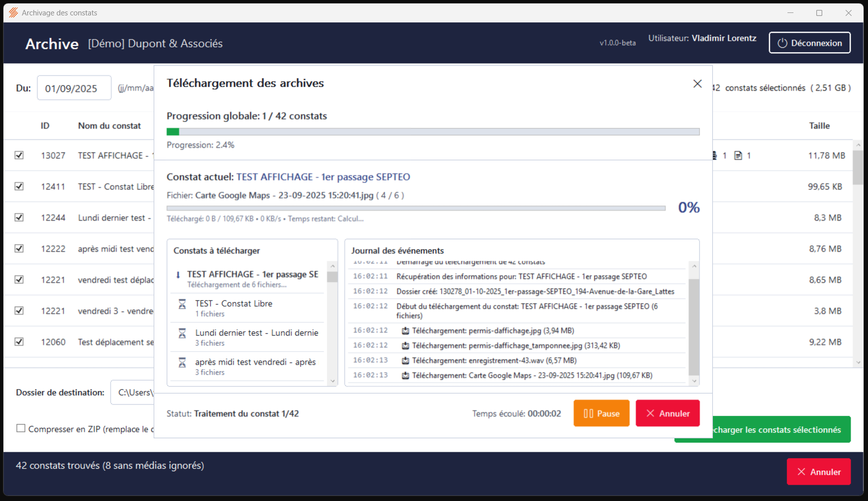Click the document icon in row 13027
The height and width of the screenshot is (501, 868).
click(x=738, y=156)
